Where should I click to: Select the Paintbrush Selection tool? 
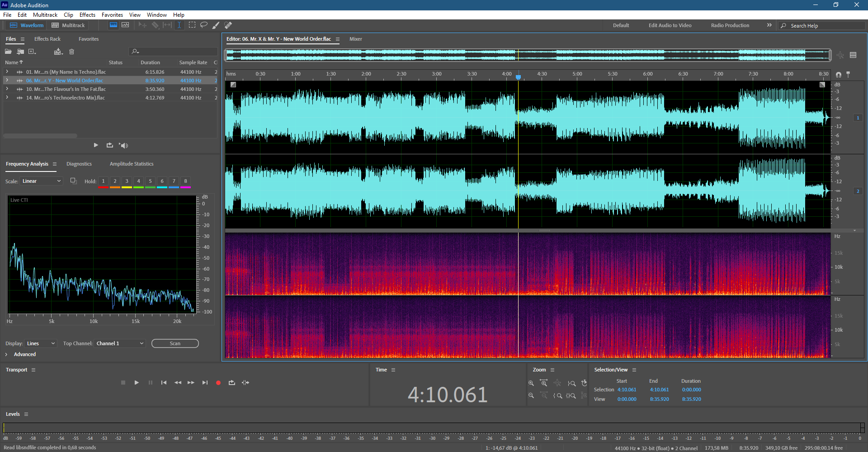tap(216, 25)
